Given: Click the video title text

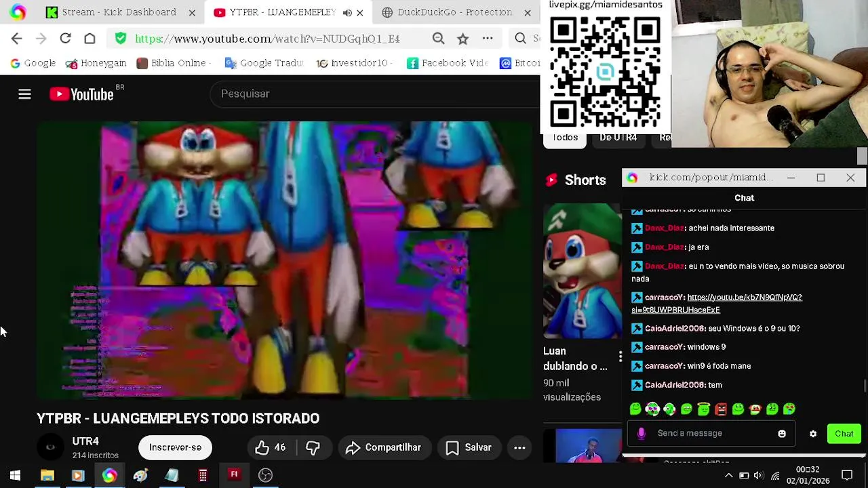Looking at the screenshot, I should [178, 418].
